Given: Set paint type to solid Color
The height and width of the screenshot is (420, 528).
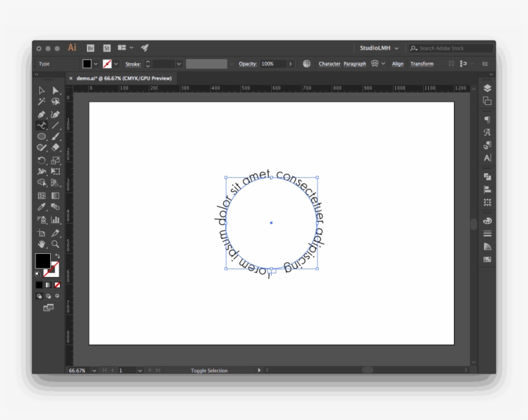Looking at the screenshot, I should [x=39, y=285].
